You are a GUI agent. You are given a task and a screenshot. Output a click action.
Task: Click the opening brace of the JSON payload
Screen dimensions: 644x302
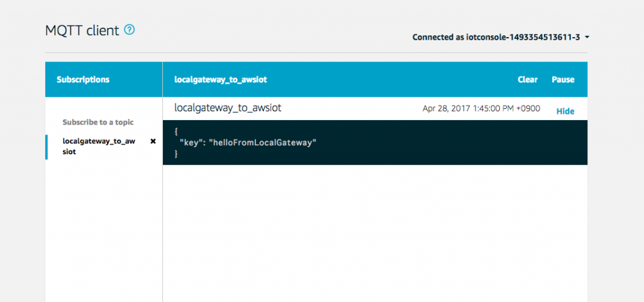[x=176, y=132]
